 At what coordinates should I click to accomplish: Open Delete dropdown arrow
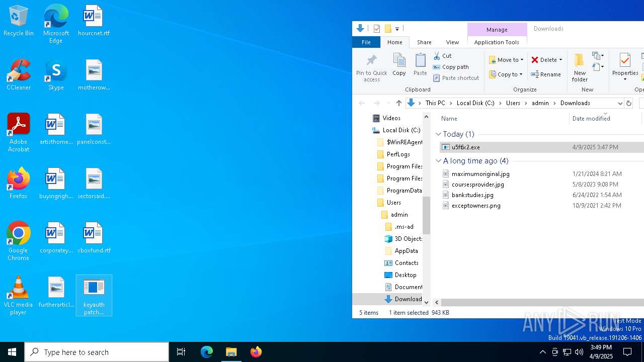560,60
